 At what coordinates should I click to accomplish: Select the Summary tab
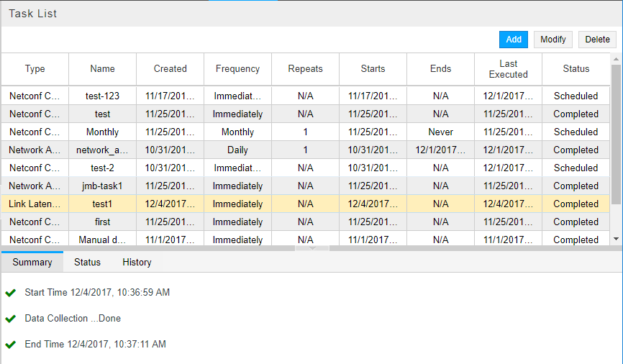(x=32, y=263)
